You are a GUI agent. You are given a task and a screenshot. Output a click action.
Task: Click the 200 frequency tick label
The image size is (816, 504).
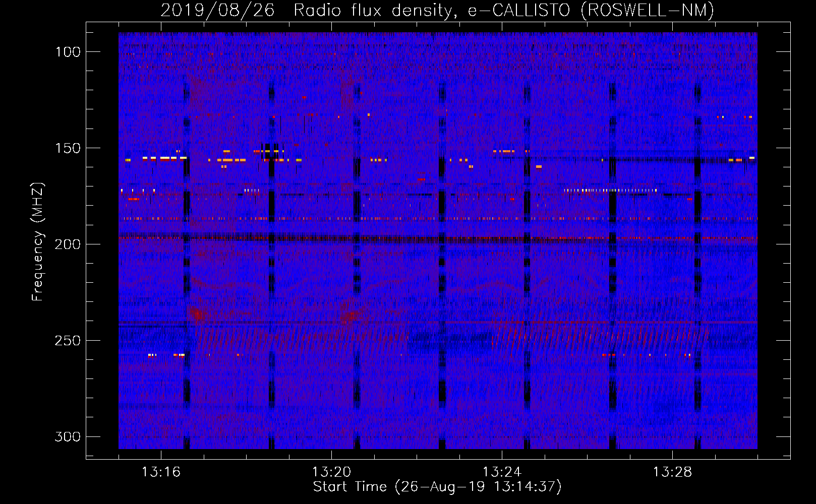[68, 244]
